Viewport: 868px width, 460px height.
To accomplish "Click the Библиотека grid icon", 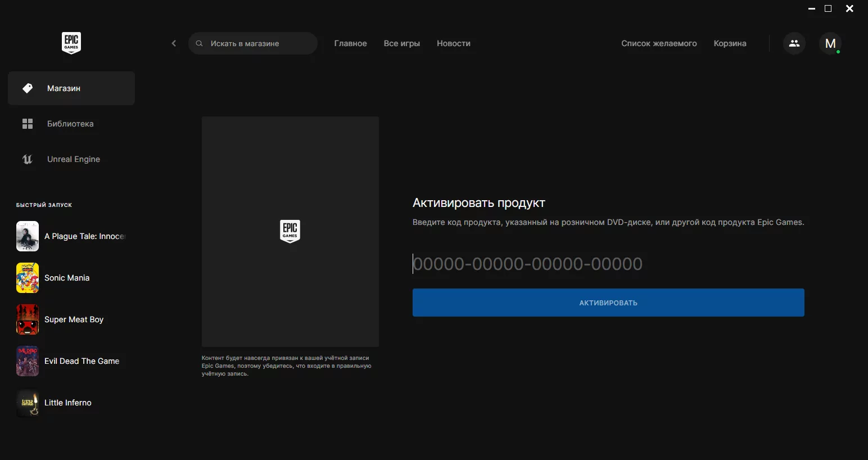I will click(28, 124).
